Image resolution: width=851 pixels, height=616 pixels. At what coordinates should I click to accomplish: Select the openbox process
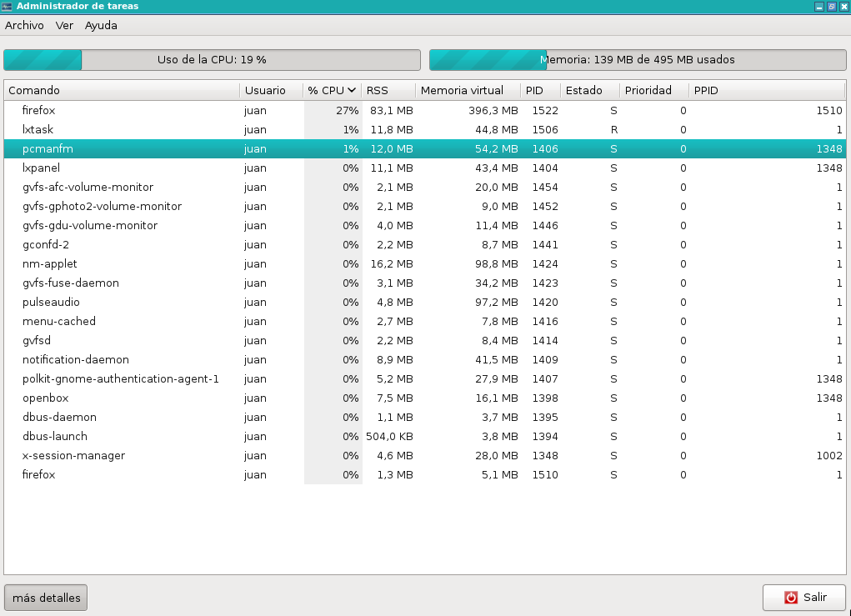tap(424, 398)
